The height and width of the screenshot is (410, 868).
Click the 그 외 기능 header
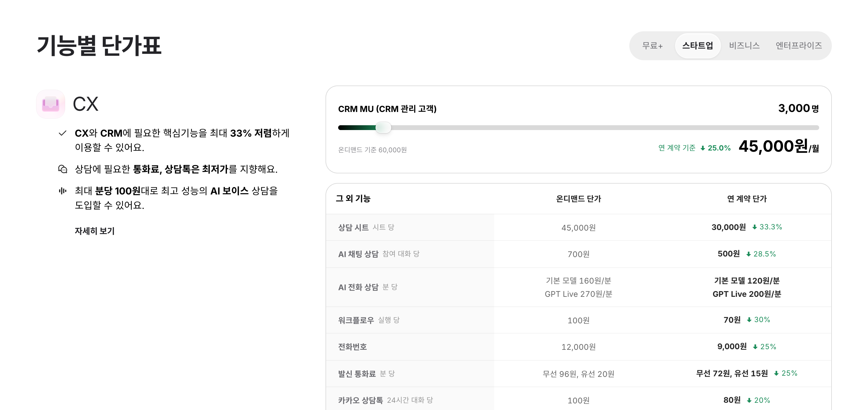point(353,199)
